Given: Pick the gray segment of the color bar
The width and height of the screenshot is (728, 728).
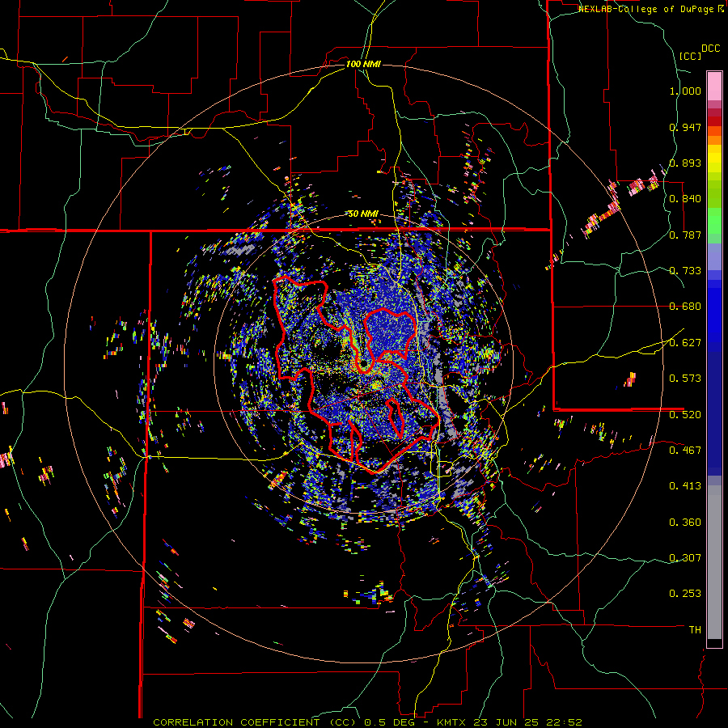Looking at the screenshot, I should [x=714, y=562].
